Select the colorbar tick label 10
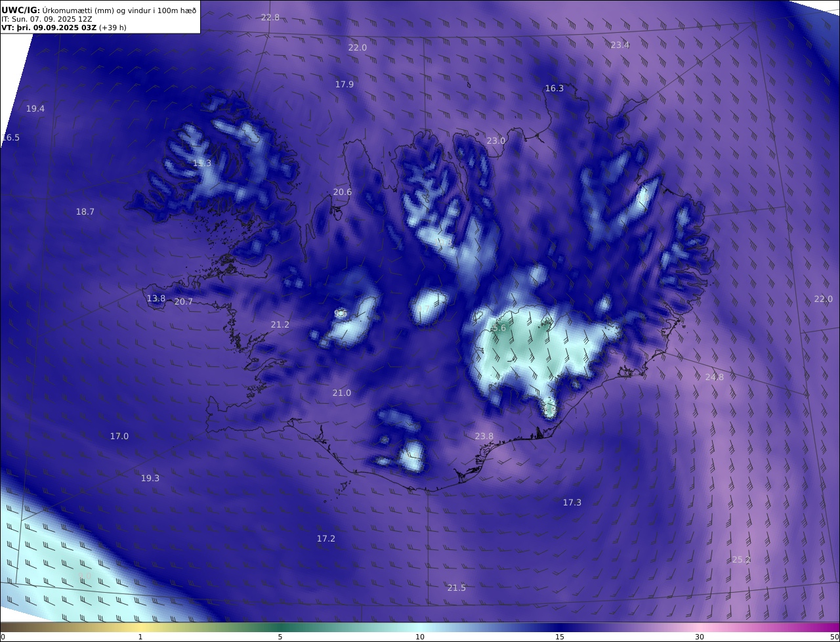 (x=420, y=637)
